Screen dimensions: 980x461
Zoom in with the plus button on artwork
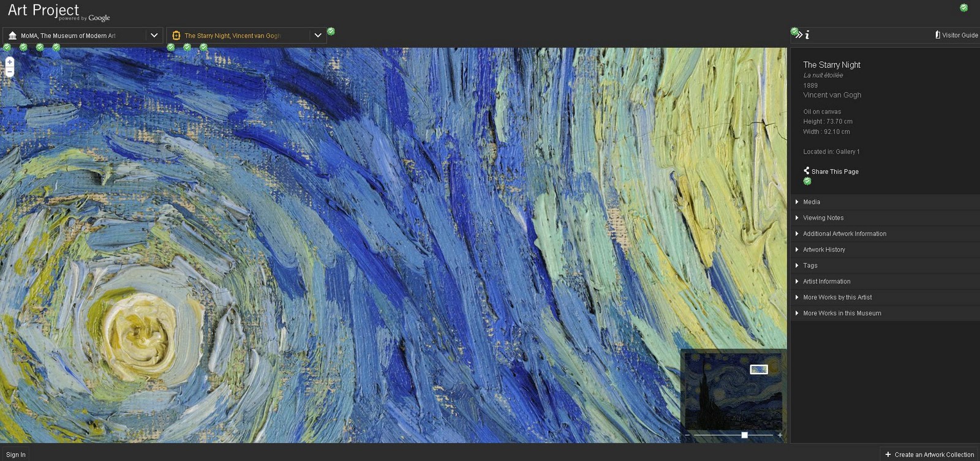tap(9, 62)
